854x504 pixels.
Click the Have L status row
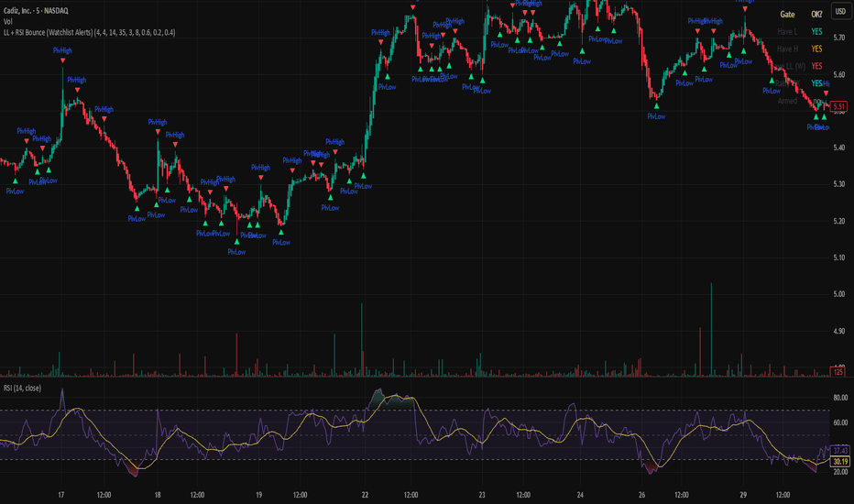point(800,31)
